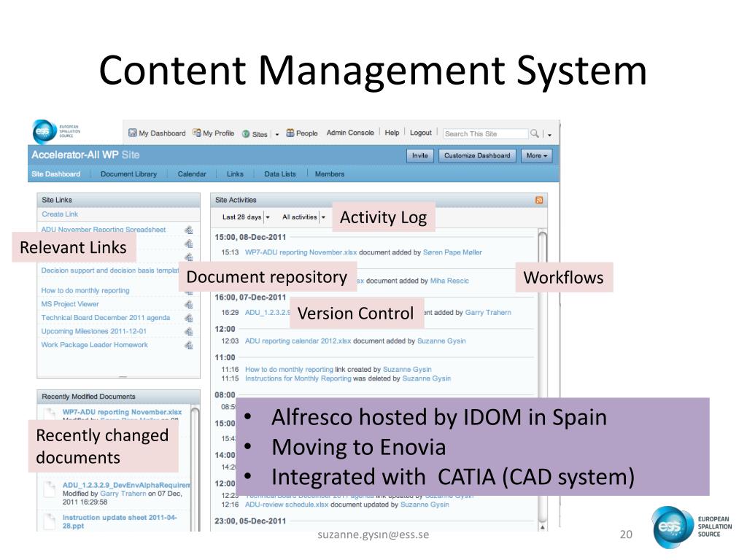This screenshot has height=560, width=747.
Task: Switch to the Site Dashboard tab
Action: pos(55,174)
